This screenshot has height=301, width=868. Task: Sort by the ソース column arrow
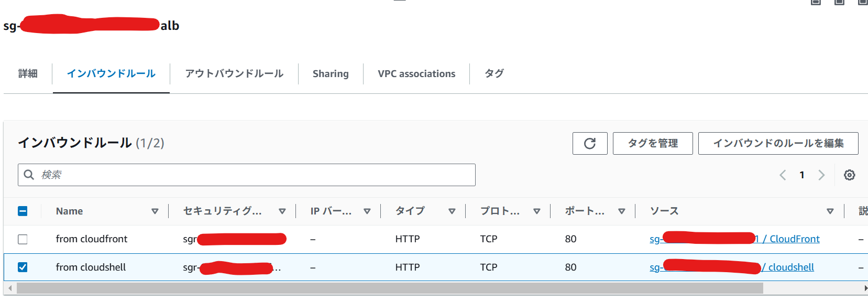click(x=830, y=211)
